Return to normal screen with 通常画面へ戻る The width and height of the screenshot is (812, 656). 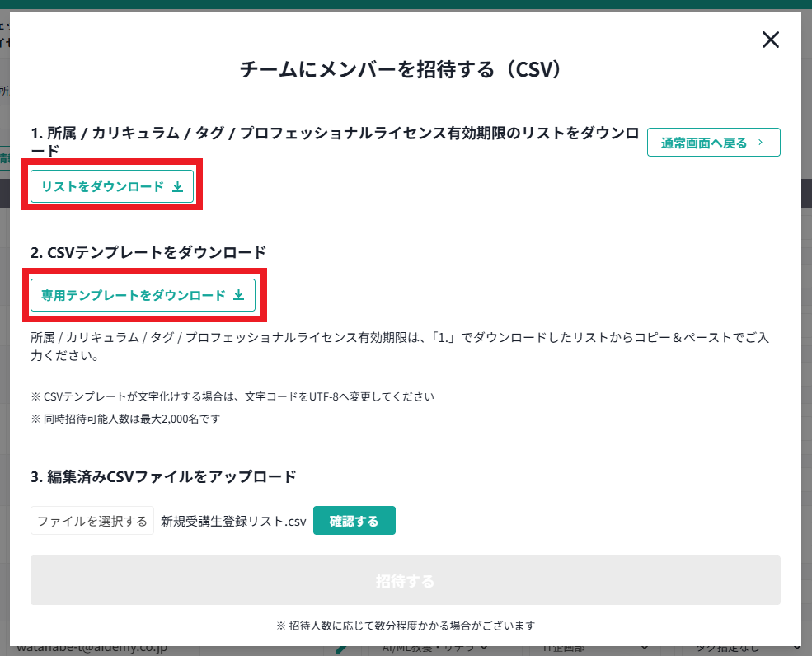pyautogui.click(x=713, y=143)
